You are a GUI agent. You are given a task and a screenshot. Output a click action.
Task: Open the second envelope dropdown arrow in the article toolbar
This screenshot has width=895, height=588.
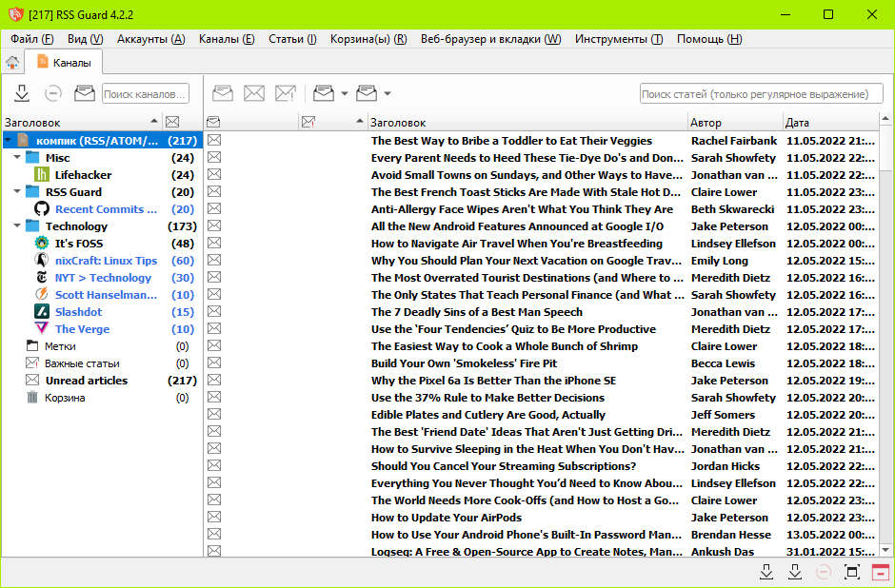coord(388,93)
